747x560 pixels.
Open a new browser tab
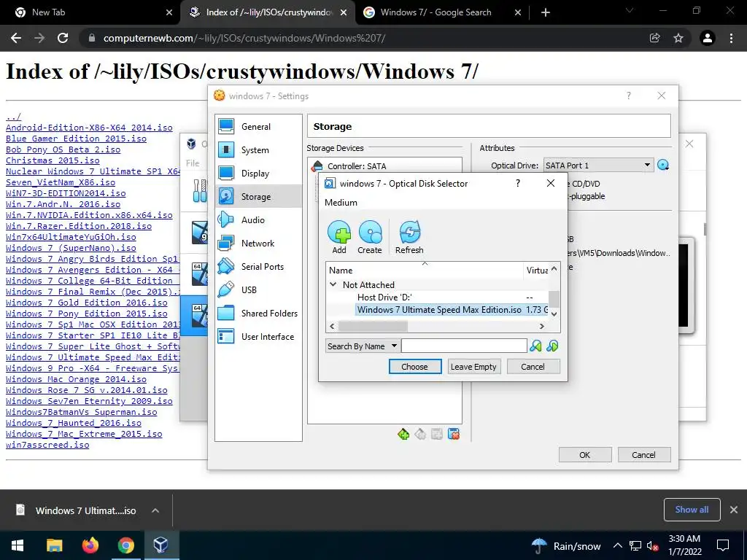(x=546, y=12)
